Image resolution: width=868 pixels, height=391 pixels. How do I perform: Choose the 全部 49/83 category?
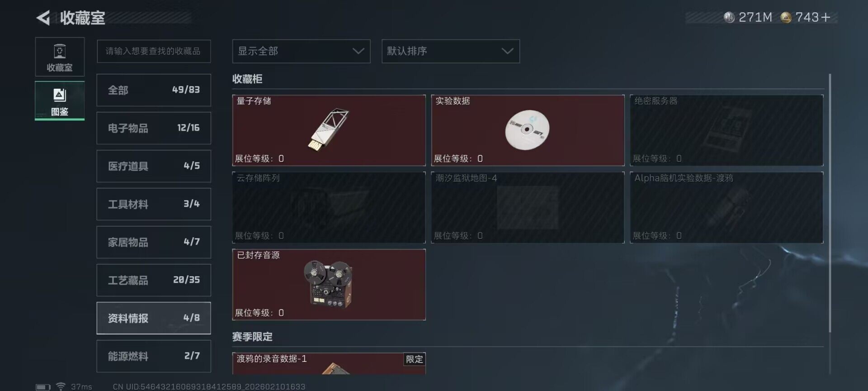pos(154,90)
